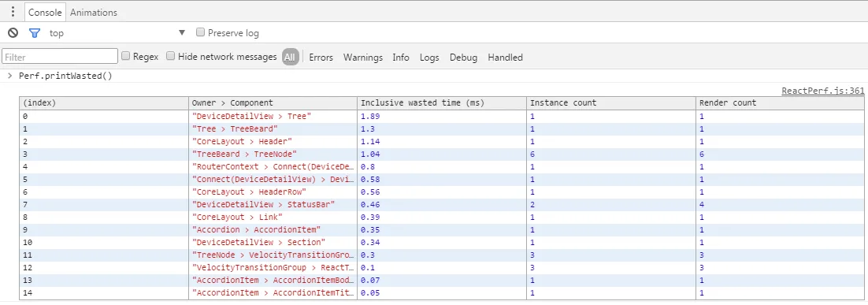The height and width of the screenshot is (305, 868).
Task: Select the "TreeBeard > TreeNode" cell
Action: 273,154
